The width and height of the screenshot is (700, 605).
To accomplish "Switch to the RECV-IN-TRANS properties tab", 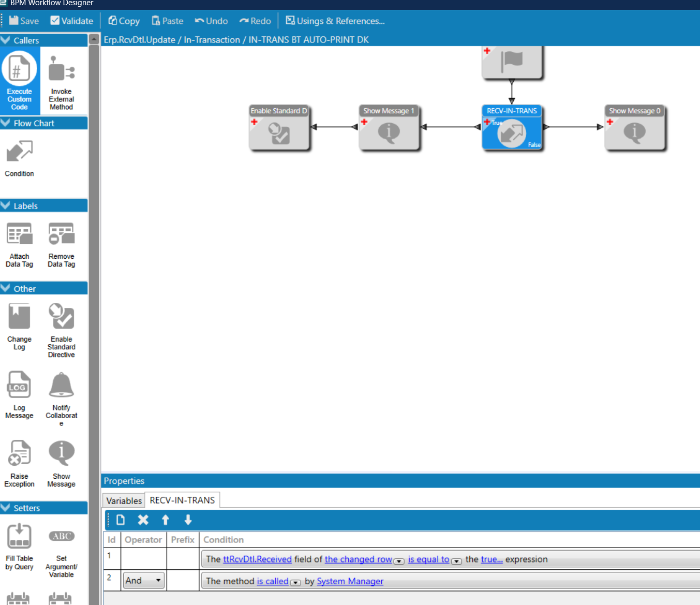I will point(182,500).
